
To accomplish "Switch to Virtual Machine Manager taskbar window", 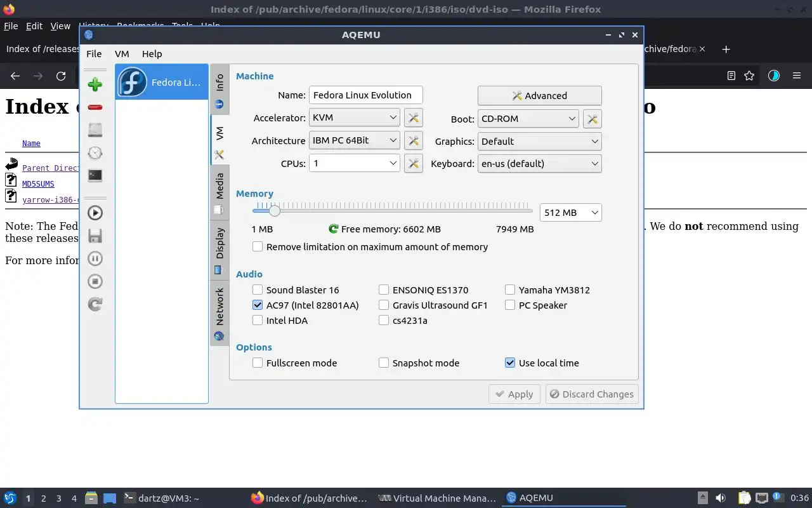I will tap(436, 498).
